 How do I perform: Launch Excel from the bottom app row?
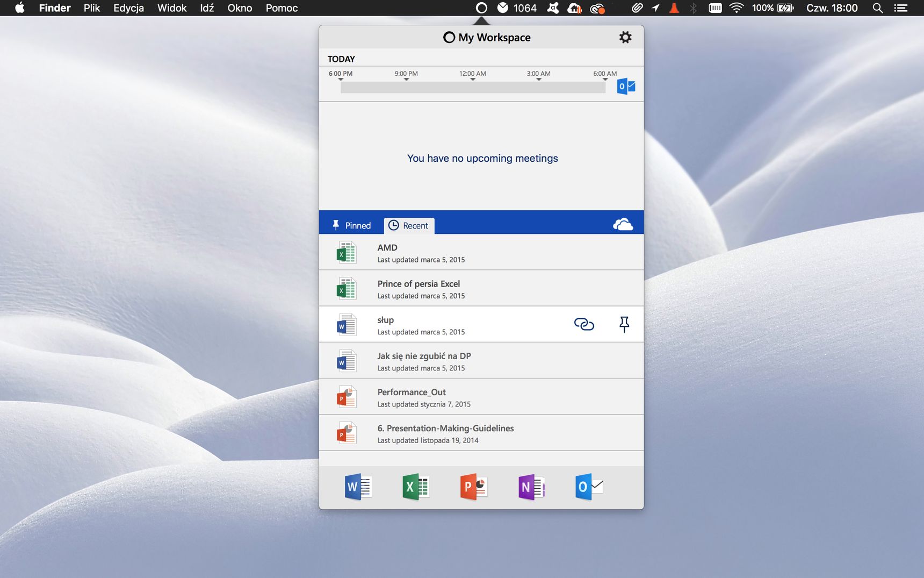(x=416, y=487)
